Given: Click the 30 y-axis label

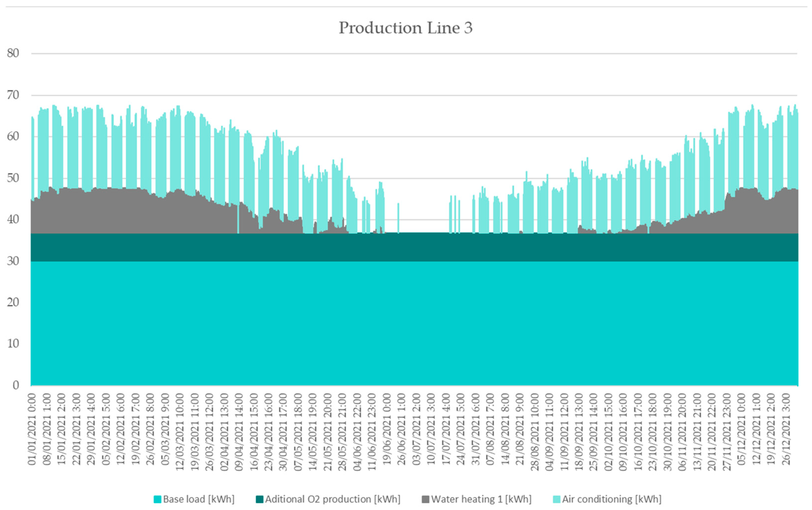Looking at the screenshot, I should tap(13, 261).
